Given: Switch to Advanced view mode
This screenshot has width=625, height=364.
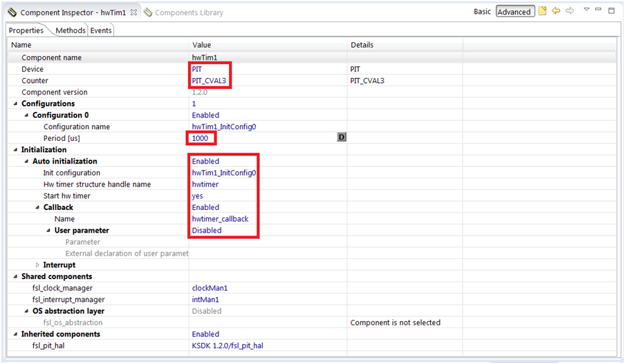Looking at the screenshot, I should [x=514, y=12].
